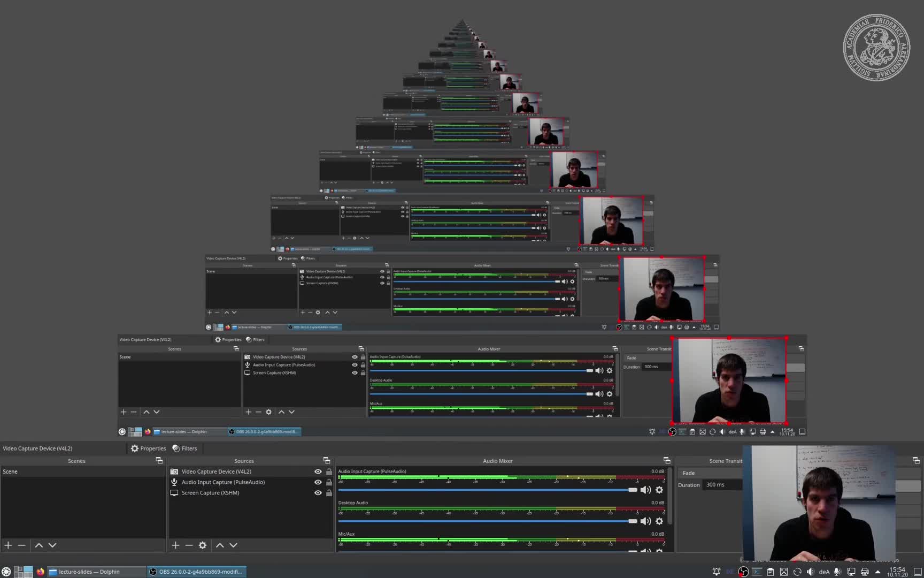The height and width of the screenshot is (578, 924).
Task: Switch to the lecture-slides Dolphin window in taskbar
Action: (x=90, y=572)
